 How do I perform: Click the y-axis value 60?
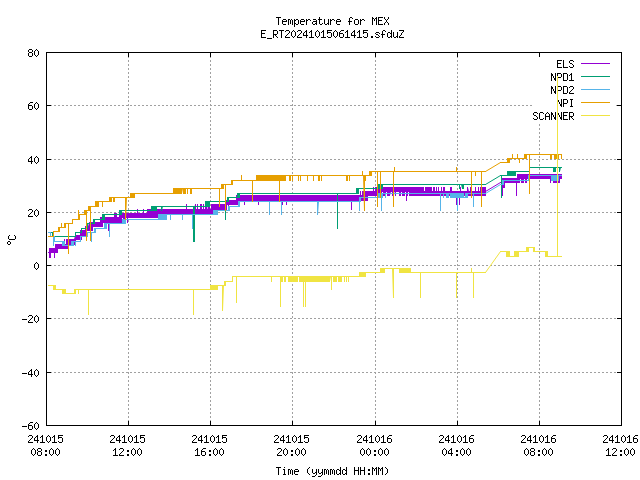click(33, 106)
